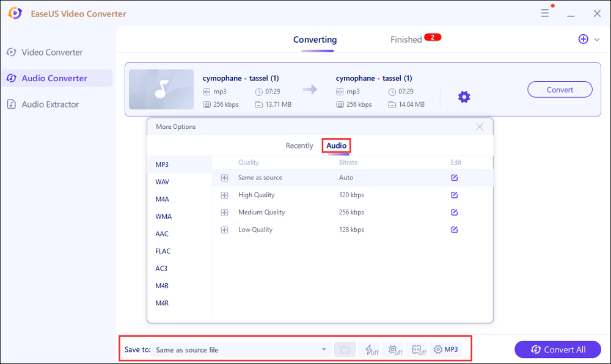Switch to the Recently tab
The image size is (611, 364).
click(x=299, y=146)
